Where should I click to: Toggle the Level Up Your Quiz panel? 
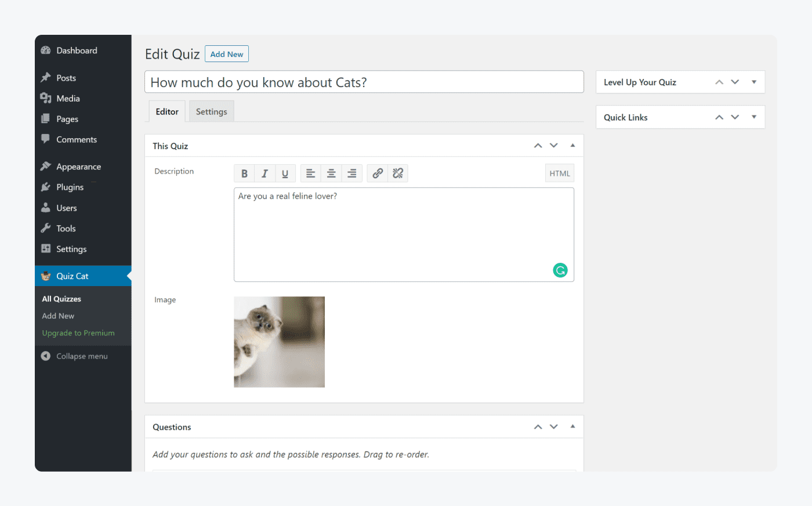754,82
